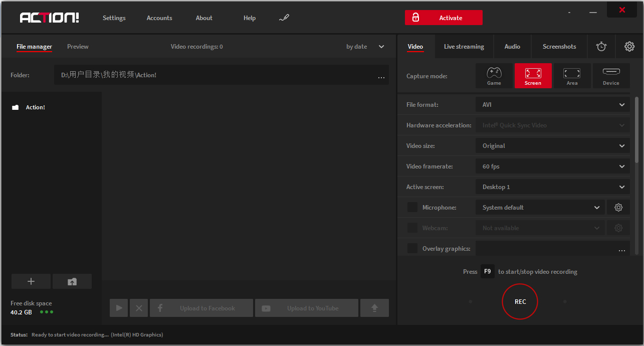
Task: Switch to the Live streaming tab
Action: click(x=464, y=47)
